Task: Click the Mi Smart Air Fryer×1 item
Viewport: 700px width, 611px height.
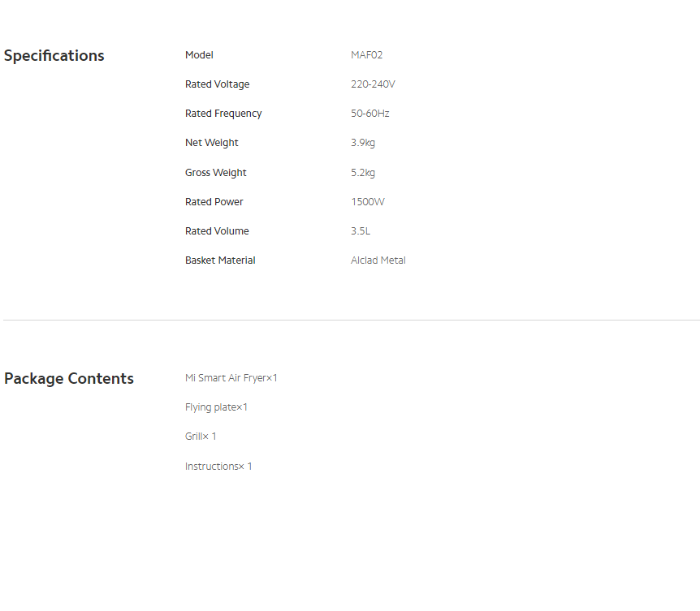Action: click(x=231, y=378)
